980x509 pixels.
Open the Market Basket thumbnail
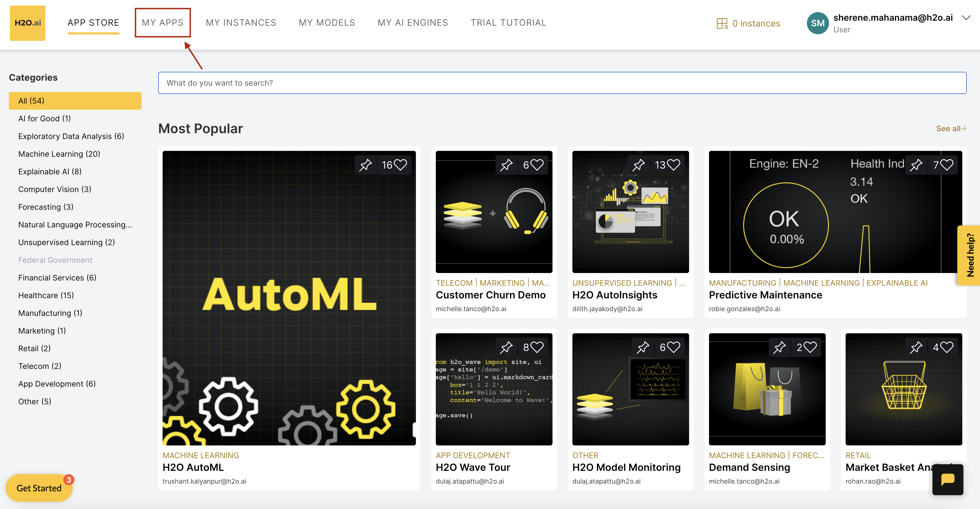pos(903,389)
